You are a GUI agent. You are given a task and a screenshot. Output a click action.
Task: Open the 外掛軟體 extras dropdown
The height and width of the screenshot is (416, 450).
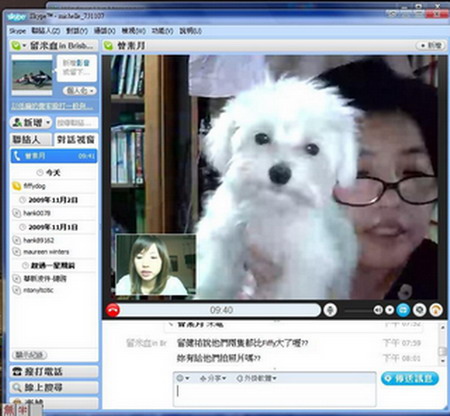point(256,378)
